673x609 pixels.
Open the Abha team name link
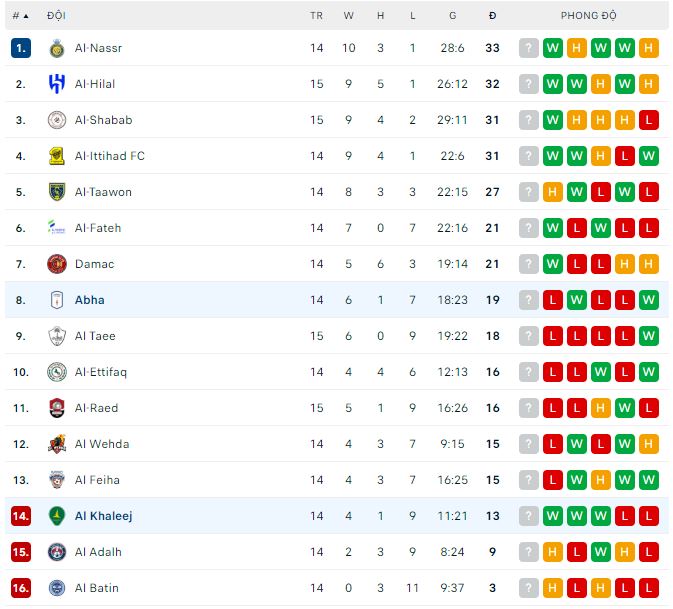coord(89,300)
